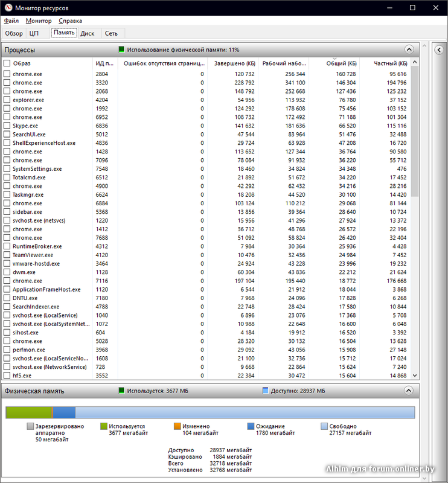Click the Resource Monitor app icon in title bar

[x=8, y=8]
